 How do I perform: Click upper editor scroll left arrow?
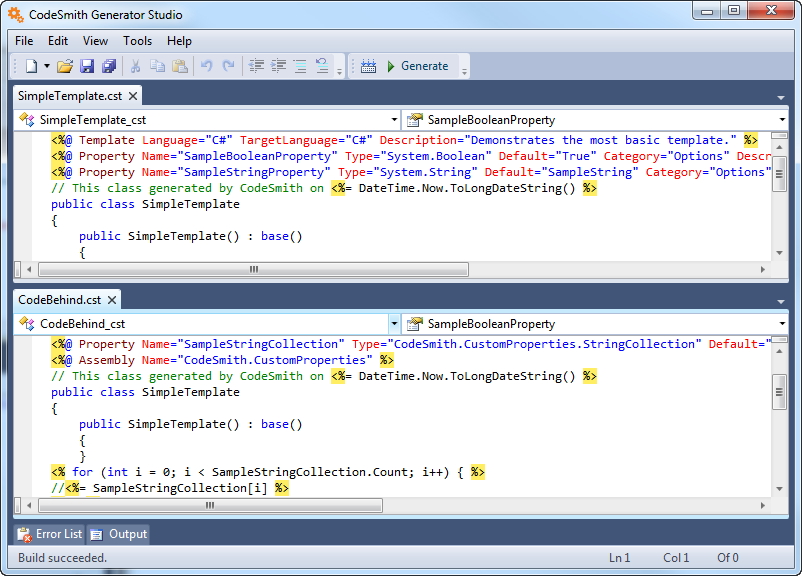click(x=29, y=269)
